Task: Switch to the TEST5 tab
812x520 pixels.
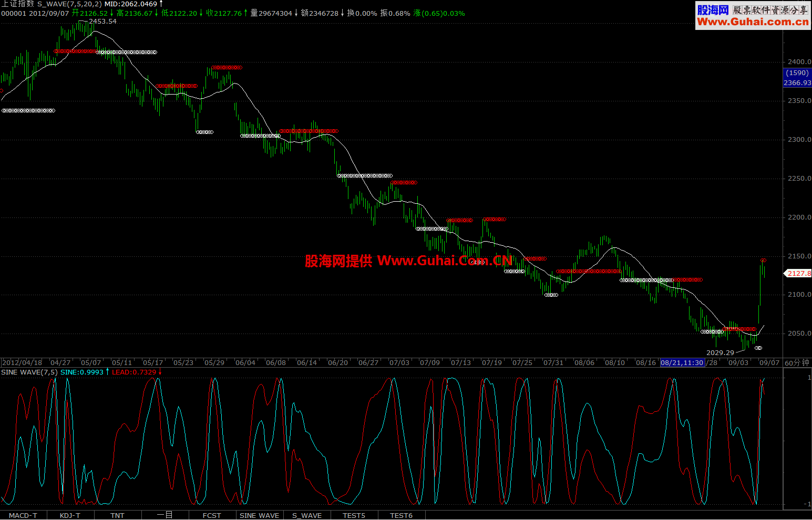Action: coord(354,515)
